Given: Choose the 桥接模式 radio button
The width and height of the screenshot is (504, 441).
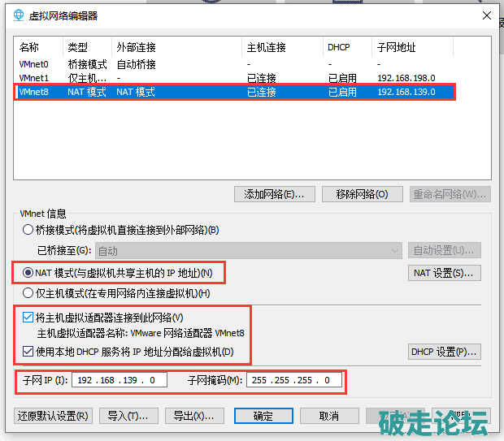Looking at the screenshot, I should pyautogui.click(x=29, y=230).
